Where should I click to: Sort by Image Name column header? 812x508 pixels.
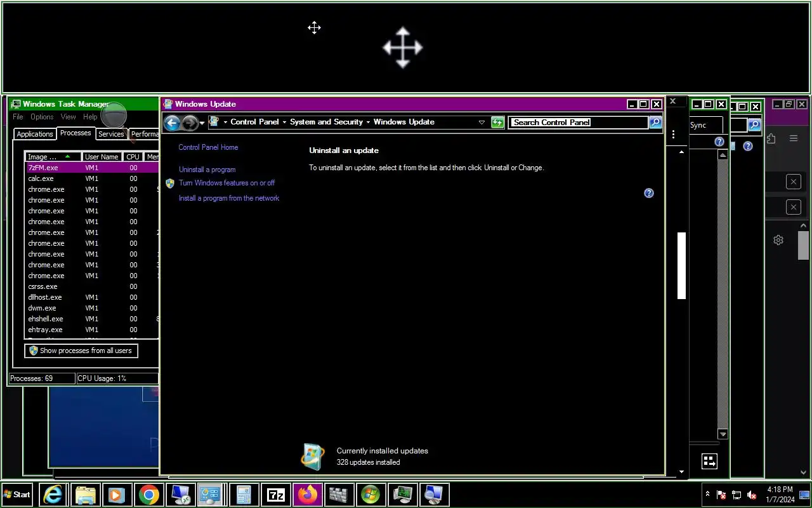(53, 157)
